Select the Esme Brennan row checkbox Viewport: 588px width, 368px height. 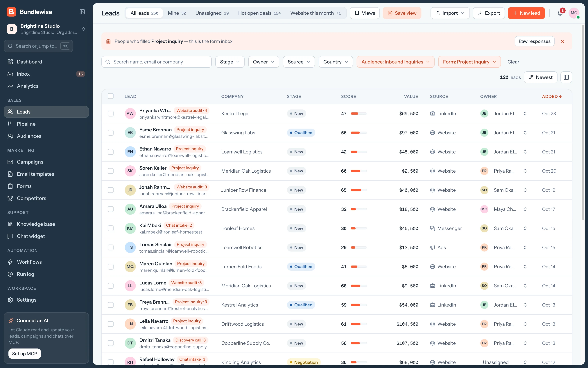111,133
